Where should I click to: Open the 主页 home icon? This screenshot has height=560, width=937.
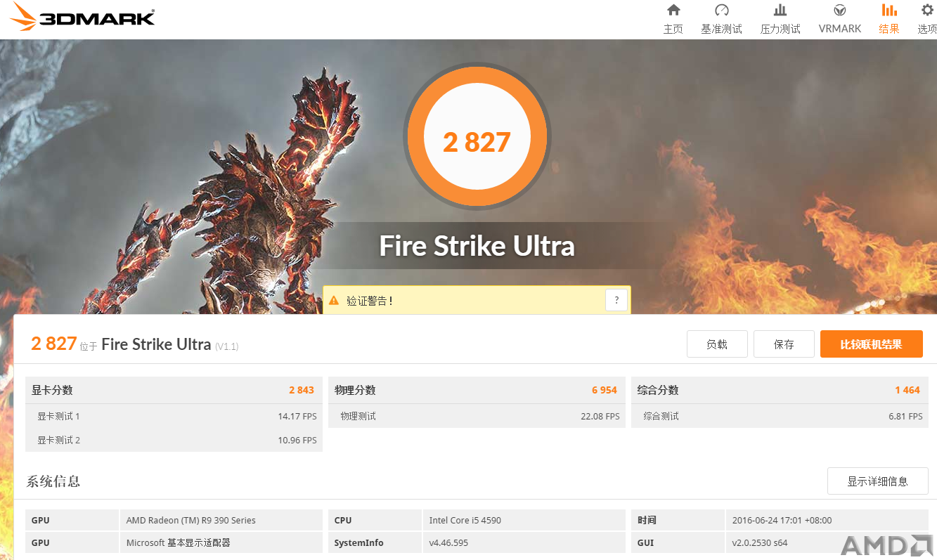tap(673, 10)
